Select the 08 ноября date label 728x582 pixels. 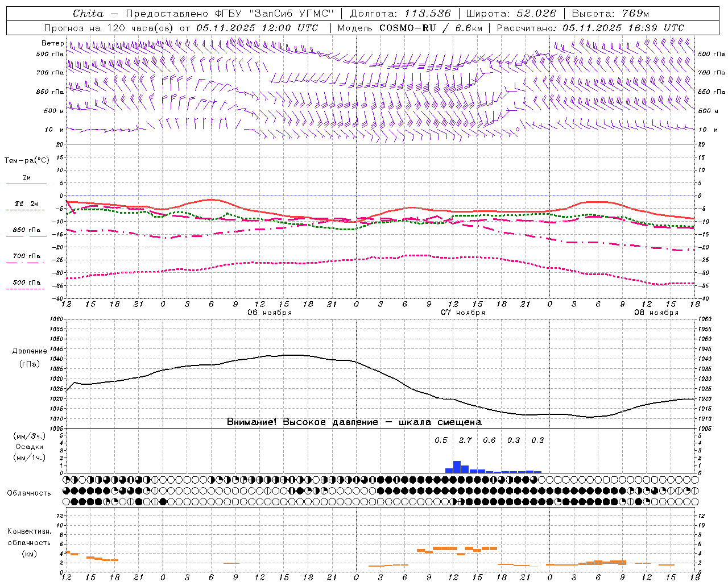pyautogui.click(x=656, y=313)
